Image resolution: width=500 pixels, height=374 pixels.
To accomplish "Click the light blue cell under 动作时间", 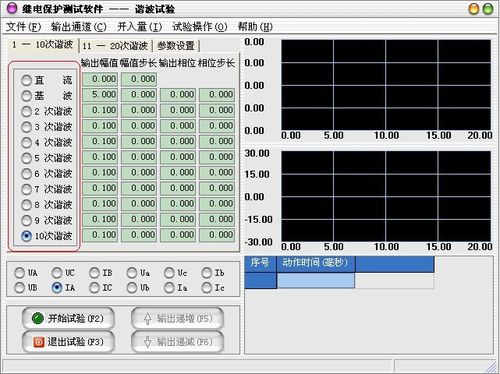I will [x=316, y=280].
